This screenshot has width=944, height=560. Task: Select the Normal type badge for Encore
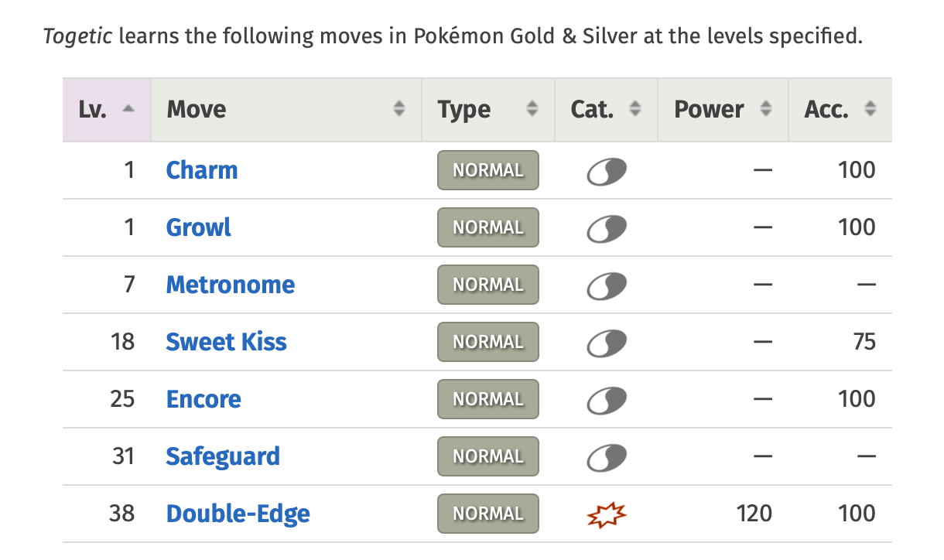pyautogui.click(x=488, y=400)
